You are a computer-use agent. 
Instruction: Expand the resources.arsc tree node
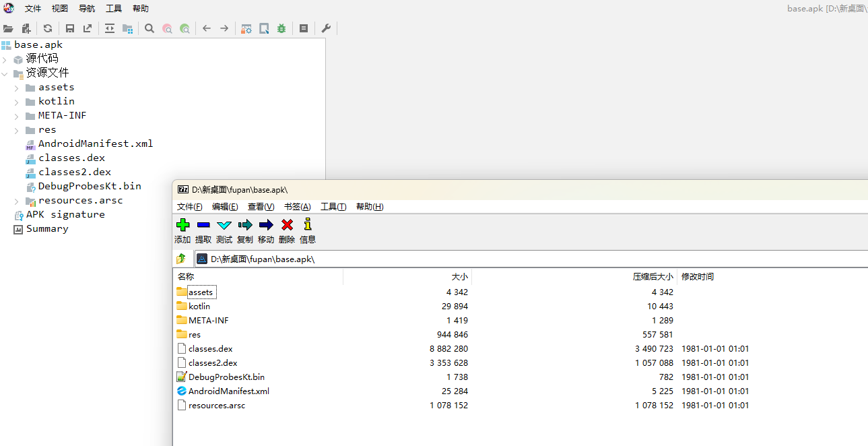pyautogui.click(x=17, y=201)
